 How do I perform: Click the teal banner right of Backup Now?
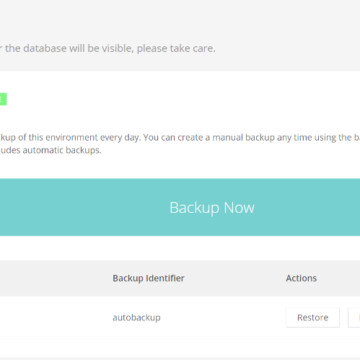(308, 207)
